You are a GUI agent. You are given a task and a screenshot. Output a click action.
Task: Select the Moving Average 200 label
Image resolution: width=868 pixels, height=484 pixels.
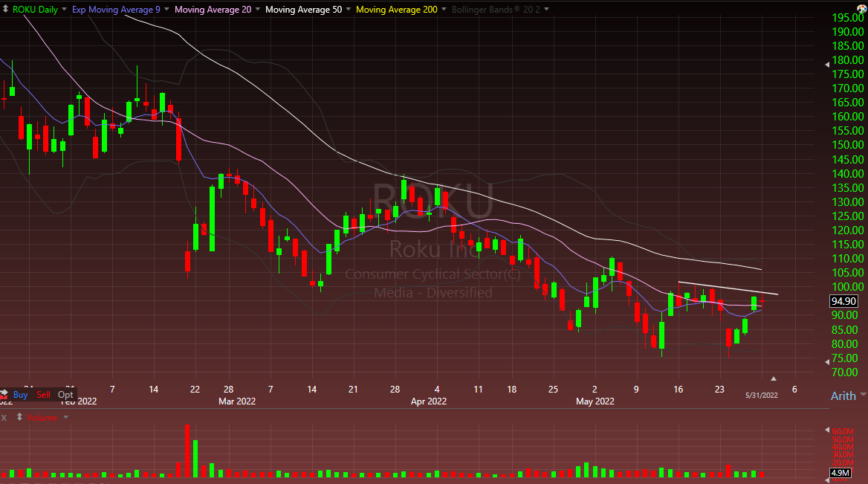point(397,10)
